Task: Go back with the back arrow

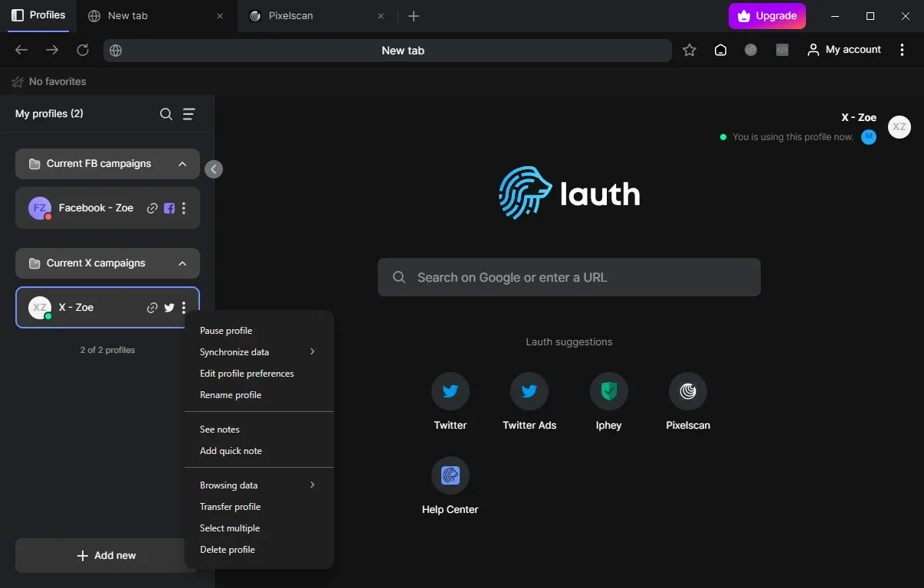Action: [x=21, y=50]
